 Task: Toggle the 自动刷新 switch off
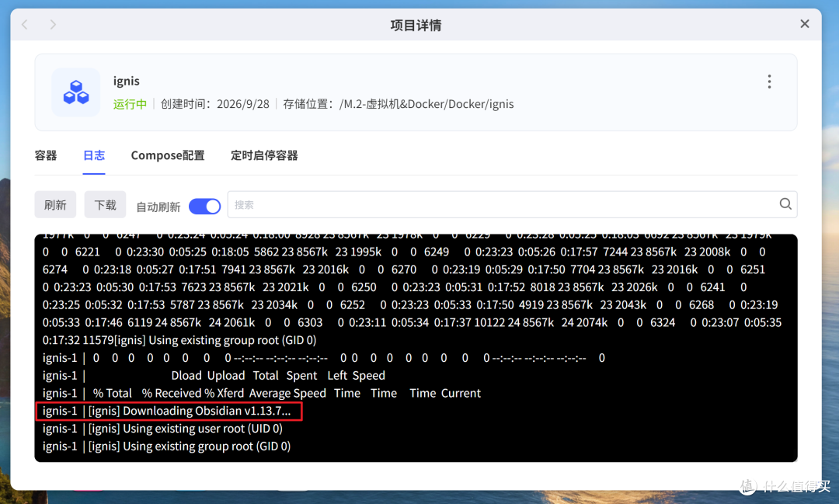coord(204,206)
